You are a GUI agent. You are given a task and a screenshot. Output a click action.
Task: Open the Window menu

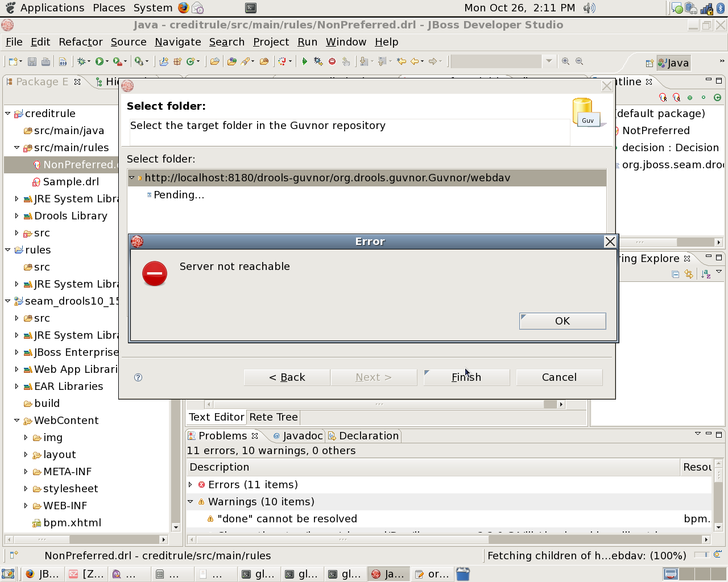[346, 42]
